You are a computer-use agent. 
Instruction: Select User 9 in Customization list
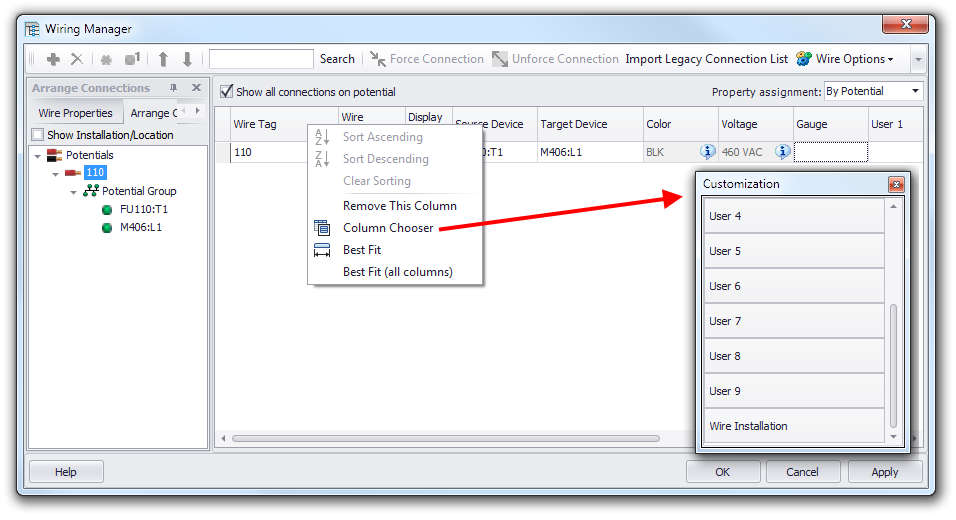coord(793,391)
